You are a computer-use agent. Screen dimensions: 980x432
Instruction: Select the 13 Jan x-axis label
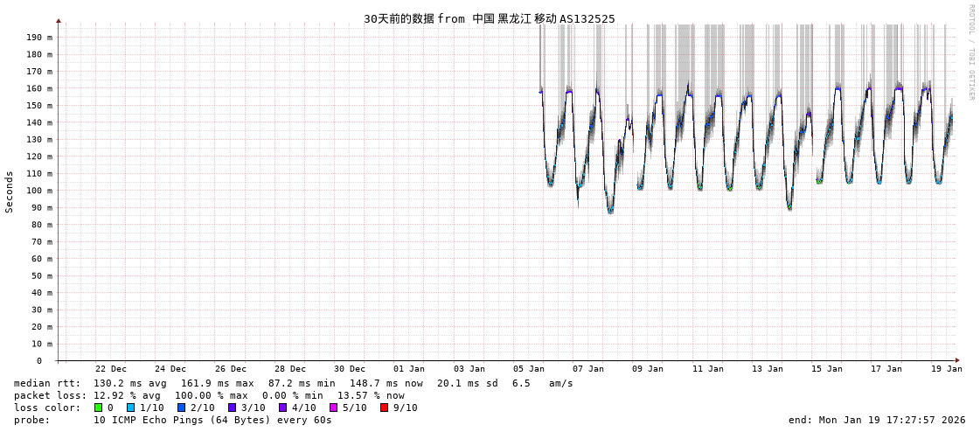pos(767,369)
